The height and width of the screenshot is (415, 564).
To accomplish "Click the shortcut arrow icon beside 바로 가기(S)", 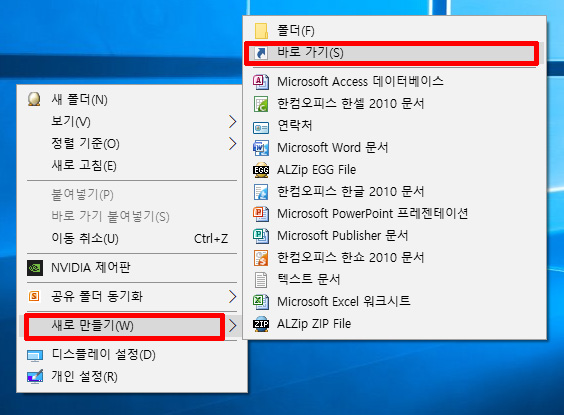I will [x=261, y=53].
